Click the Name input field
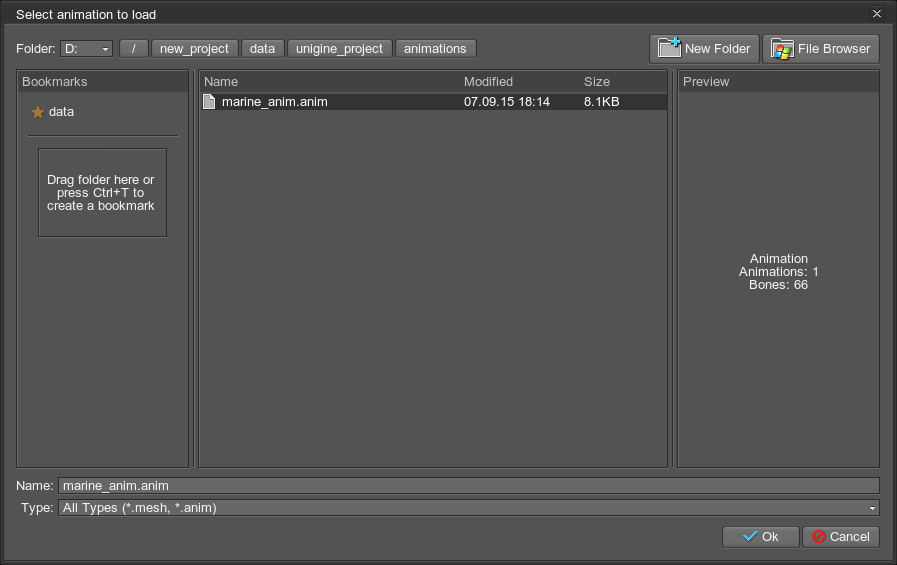This screenshot has width=897, height=565. tap(468, 486)
